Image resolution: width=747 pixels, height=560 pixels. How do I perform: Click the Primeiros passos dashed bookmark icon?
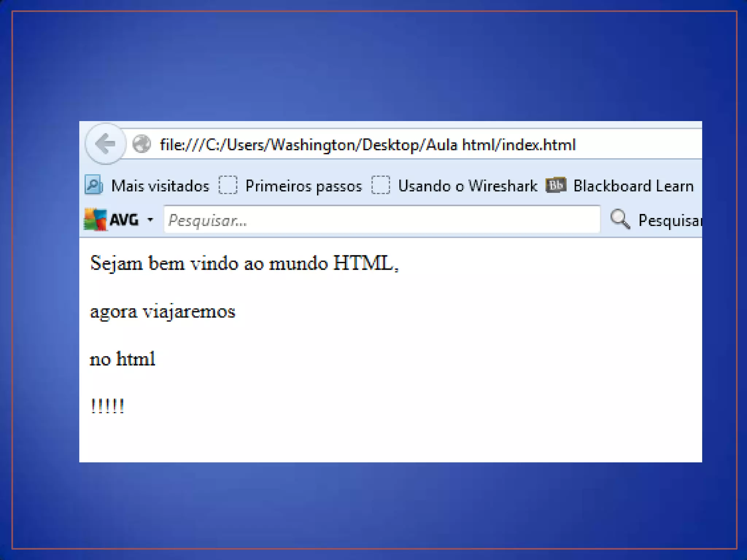[228, 185]
